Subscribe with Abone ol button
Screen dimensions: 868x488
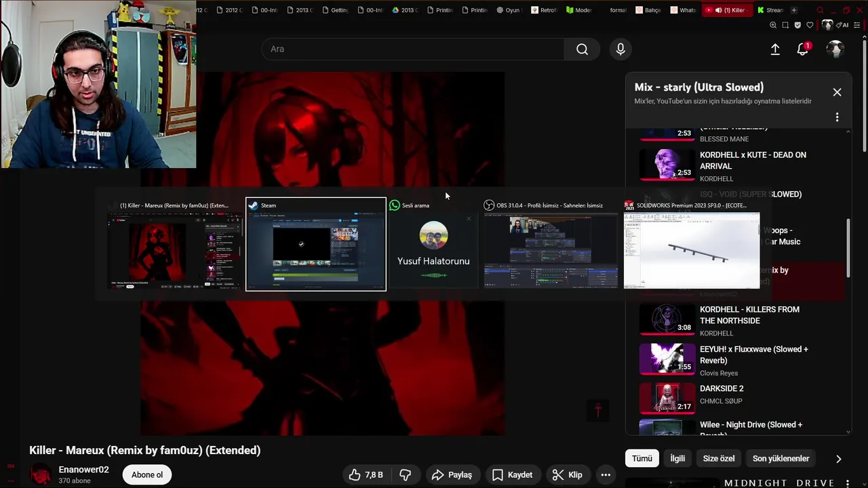click(x=147, y=474)
